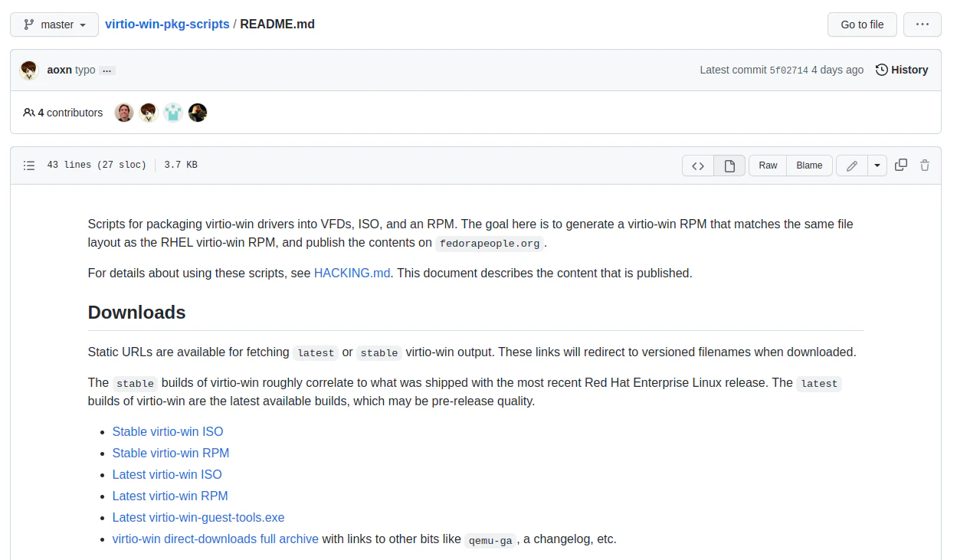Open the Stable virtio-win ISO link
The height and width of the screenshot is (560, 957).
(x=168, y=431)
